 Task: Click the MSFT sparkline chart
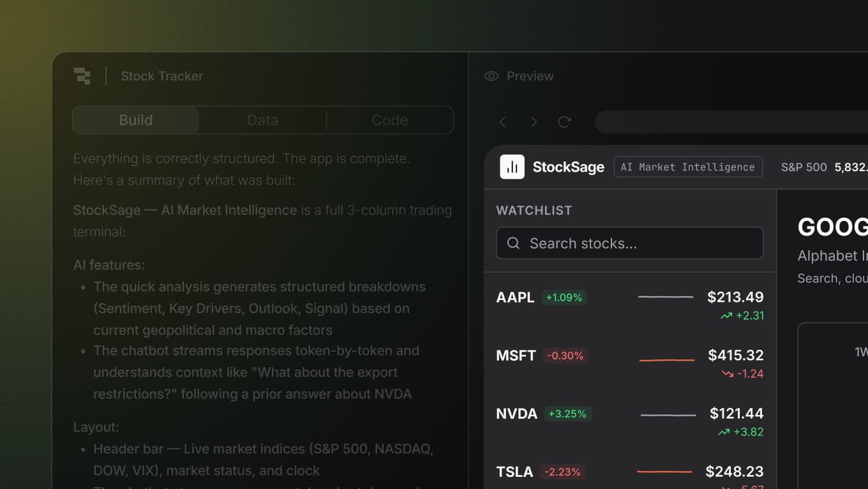coord(667,361)
